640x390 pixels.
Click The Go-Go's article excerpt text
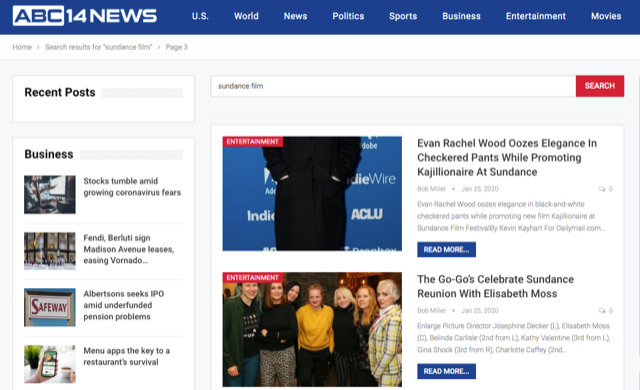(513, 338)
